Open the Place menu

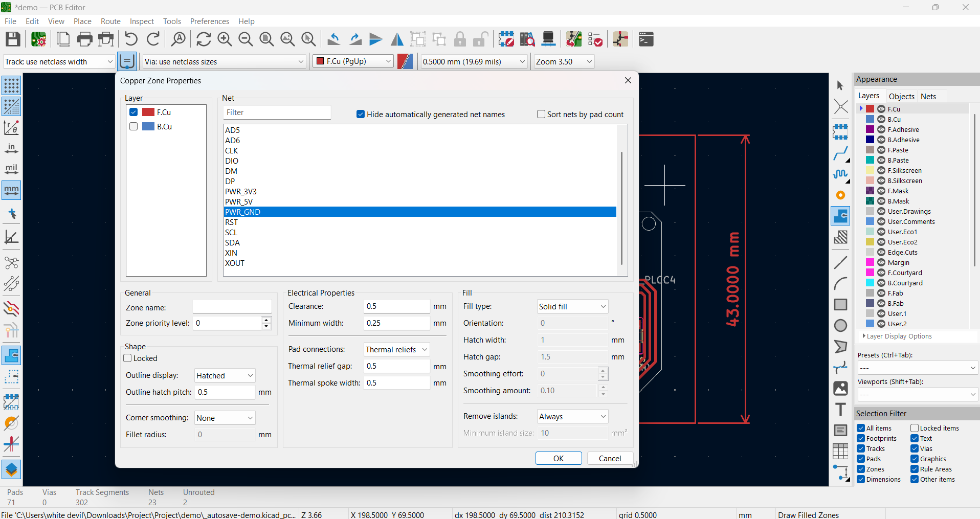(82, 21)
